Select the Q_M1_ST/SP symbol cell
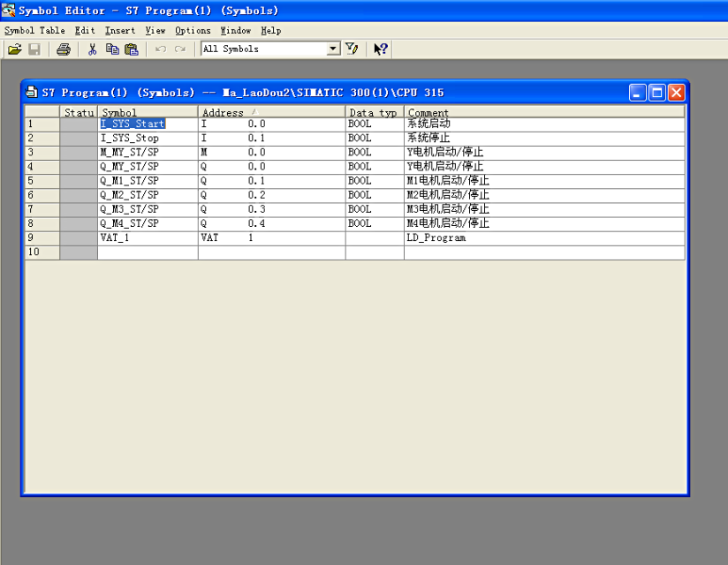The height and width of the screenshot is (565, 728). (x=148, y=181)
